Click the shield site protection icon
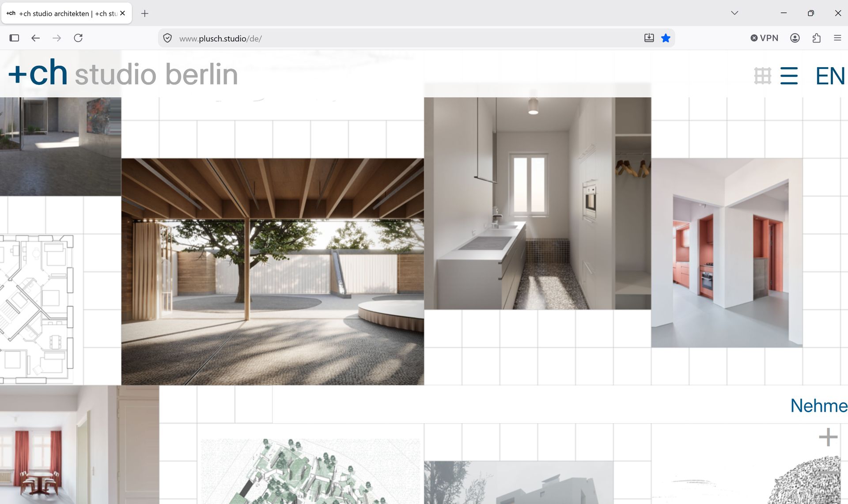 [x=167, y=38]
